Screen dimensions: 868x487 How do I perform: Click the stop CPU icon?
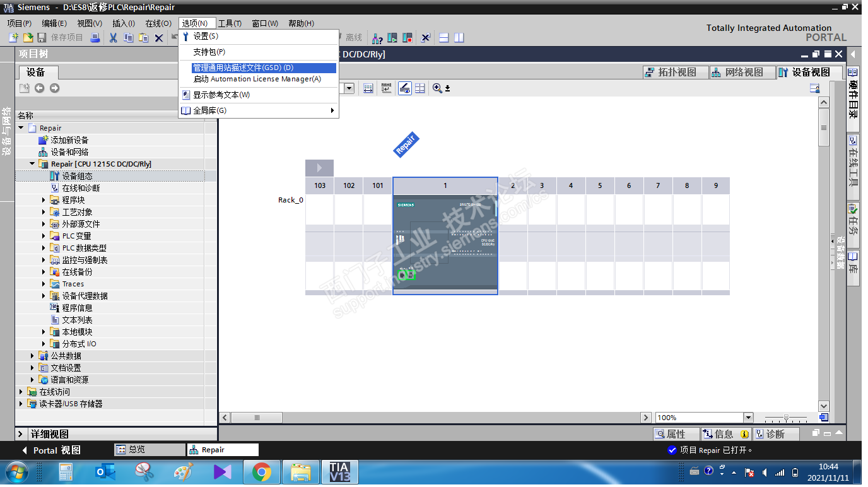[x=408, y=38]
